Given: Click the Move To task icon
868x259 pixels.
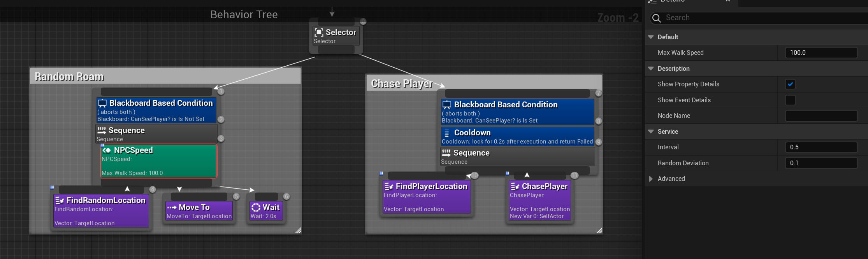Looking at the screenshot, I should tap(172, 207).
